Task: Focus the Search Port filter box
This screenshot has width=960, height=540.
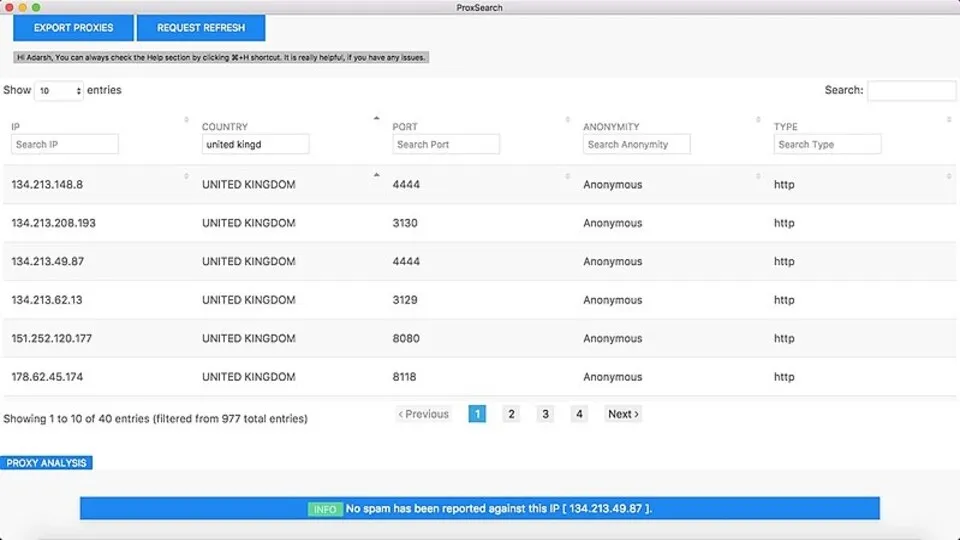Action: [446, 145]
